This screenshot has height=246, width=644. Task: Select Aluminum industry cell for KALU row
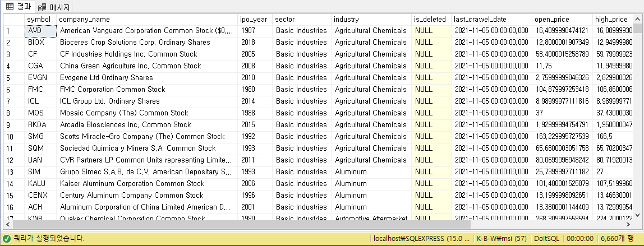[371, 183]
